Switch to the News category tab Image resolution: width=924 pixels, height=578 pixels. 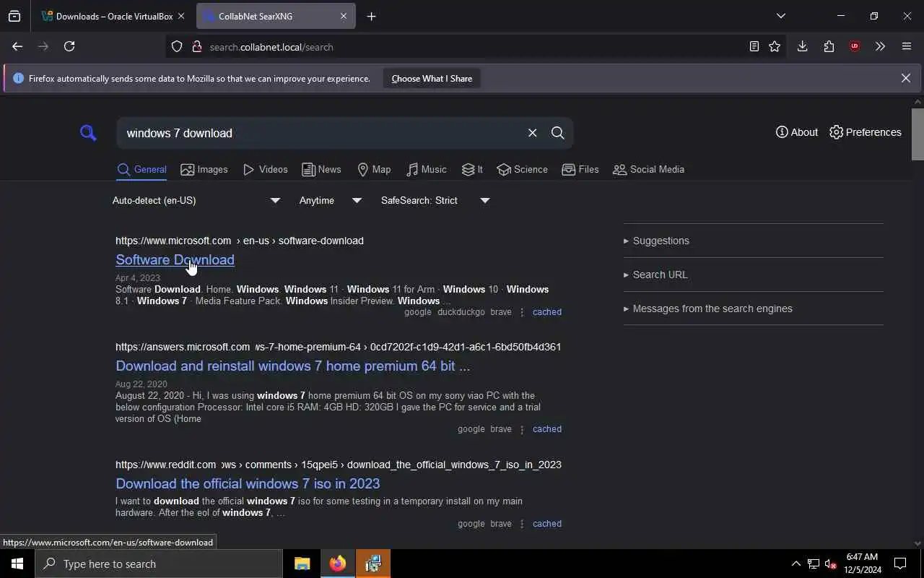(x=321, y=170)
